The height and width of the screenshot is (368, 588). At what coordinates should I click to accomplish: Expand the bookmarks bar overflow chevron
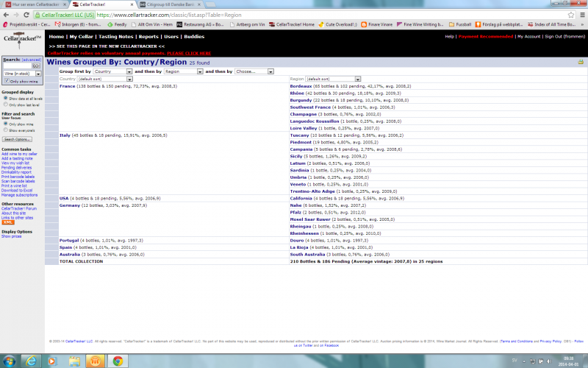tap(582, 24)
